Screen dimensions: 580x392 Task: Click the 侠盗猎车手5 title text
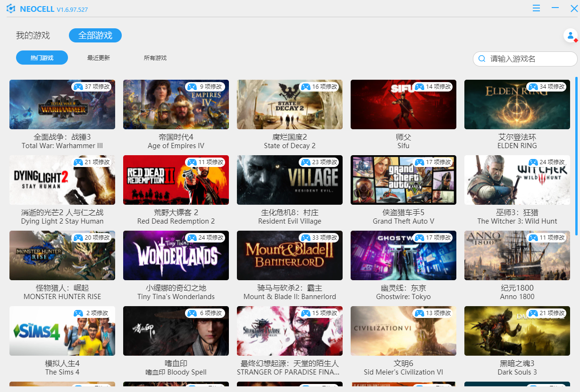coord(403,213)
